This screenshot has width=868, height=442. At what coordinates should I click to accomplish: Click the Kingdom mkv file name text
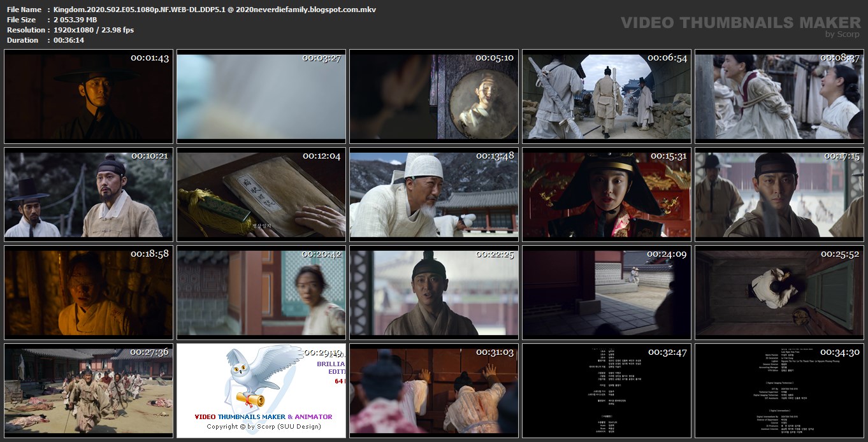(x=214, y=10)
